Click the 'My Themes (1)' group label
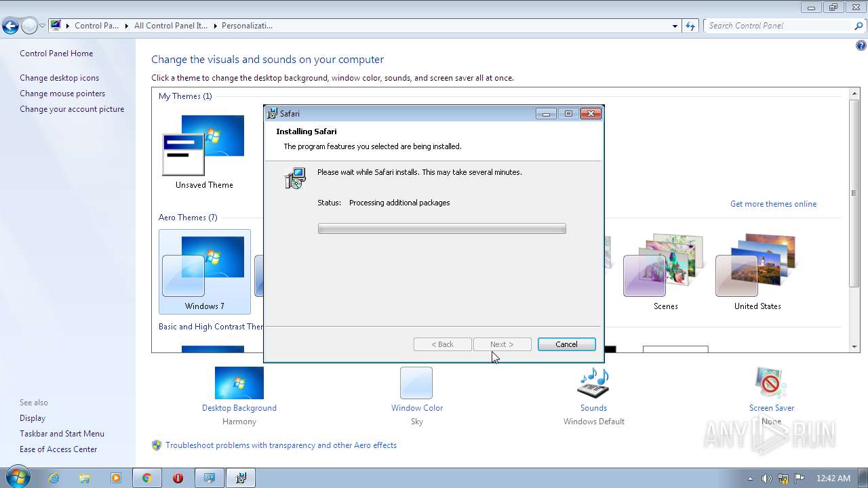Viewport: 868px width, 488px height. [x=185, y=96]
